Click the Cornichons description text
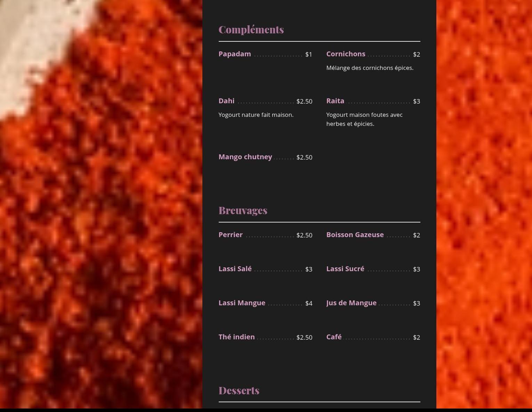This screenshot has height=412, width=532. point(370,68)
